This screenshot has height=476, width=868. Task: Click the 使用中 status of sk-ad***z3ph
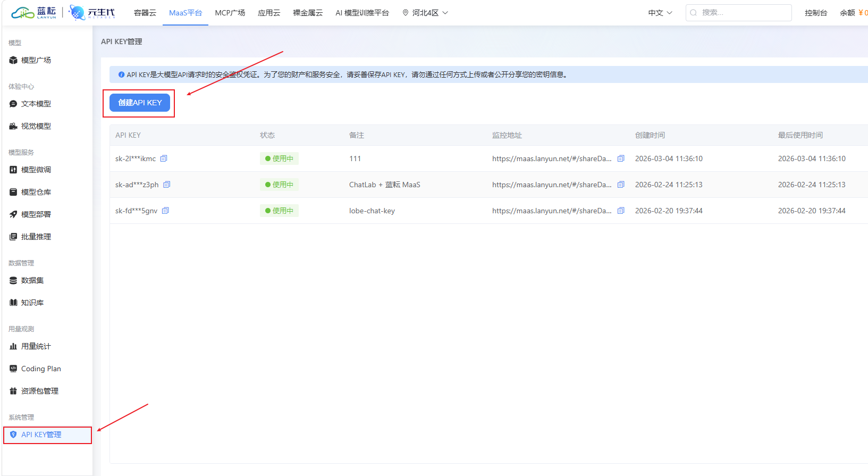click(279, 185)
